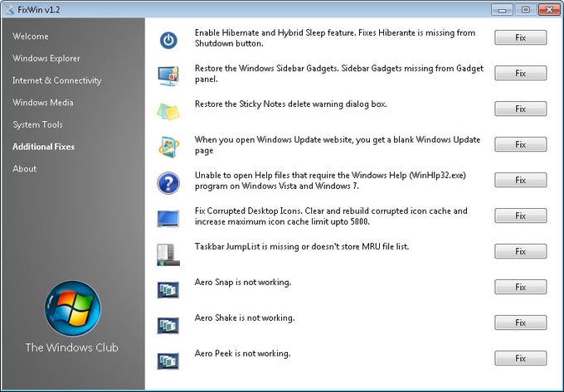The image size is (564, 392).
Task: Fix blank Windows Update page
Action: (x=521, y=144)
